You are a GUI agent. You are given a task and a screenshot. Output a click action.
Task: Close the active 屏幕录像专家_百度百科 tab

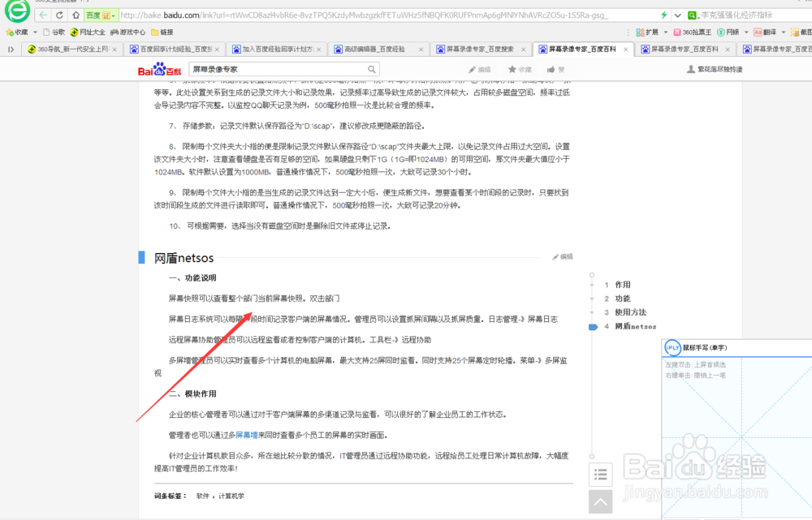625,49
